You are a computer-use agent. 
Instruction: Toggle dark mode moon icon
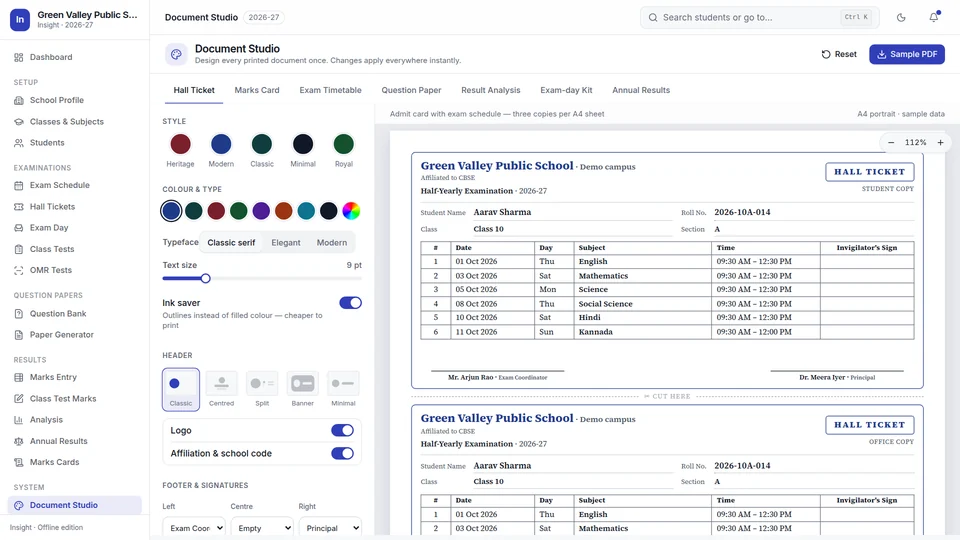(x=901, y=18)
